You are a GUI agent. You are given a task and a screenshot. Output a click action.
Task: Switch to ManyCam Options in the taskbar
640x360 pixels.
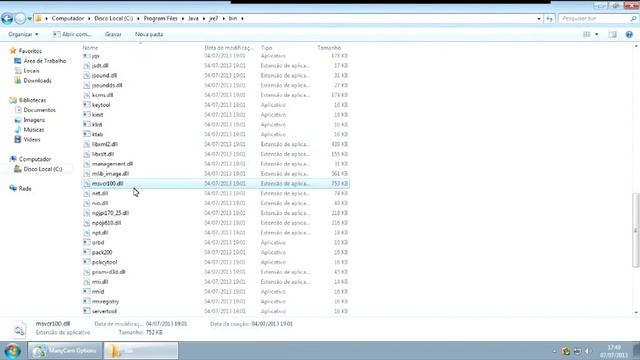tap(64, 351)
